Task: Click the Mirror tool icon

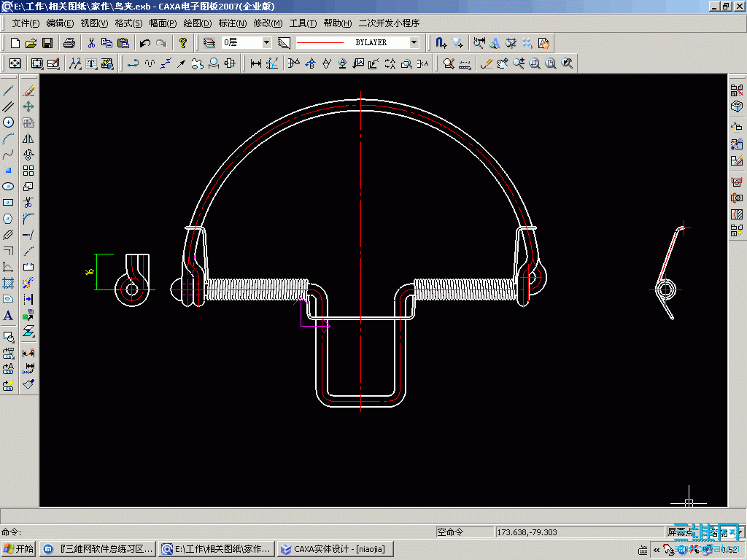Action: 28,139
